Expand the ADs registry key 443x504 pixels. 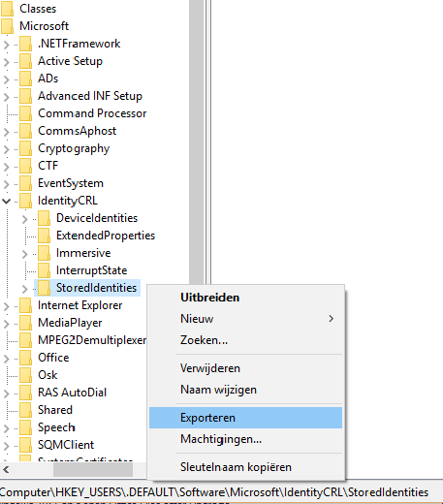click(x=7, y=79)
